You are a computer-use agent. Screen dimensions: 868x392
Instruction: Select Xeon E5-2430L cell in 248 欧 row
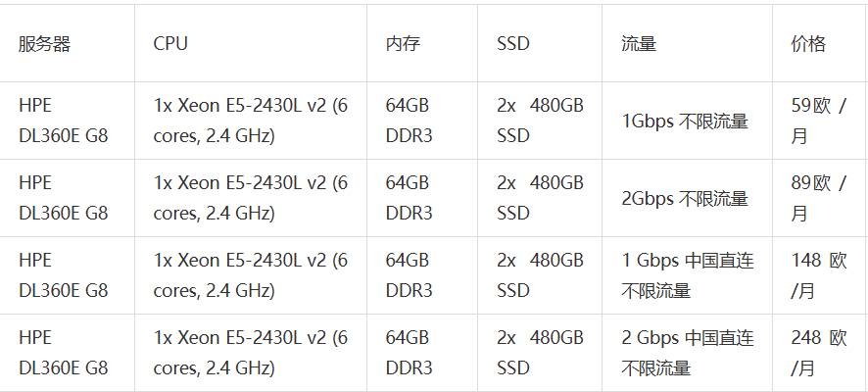coord(251,353)
